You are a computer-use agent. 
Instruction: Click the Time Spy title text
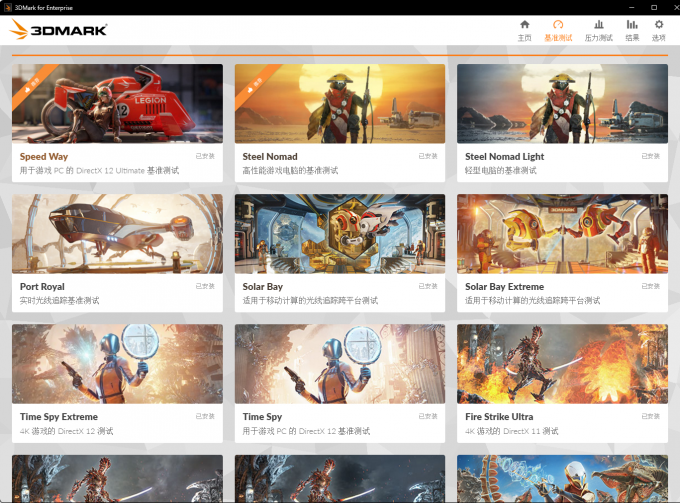(262, 417)
